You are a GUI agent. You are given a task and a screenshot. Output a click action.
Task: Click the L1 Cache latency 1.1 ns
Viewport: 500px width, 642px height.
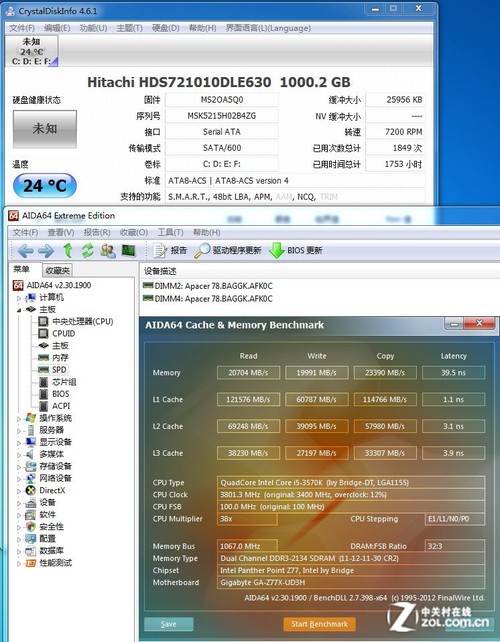click(x=453, y=399)
